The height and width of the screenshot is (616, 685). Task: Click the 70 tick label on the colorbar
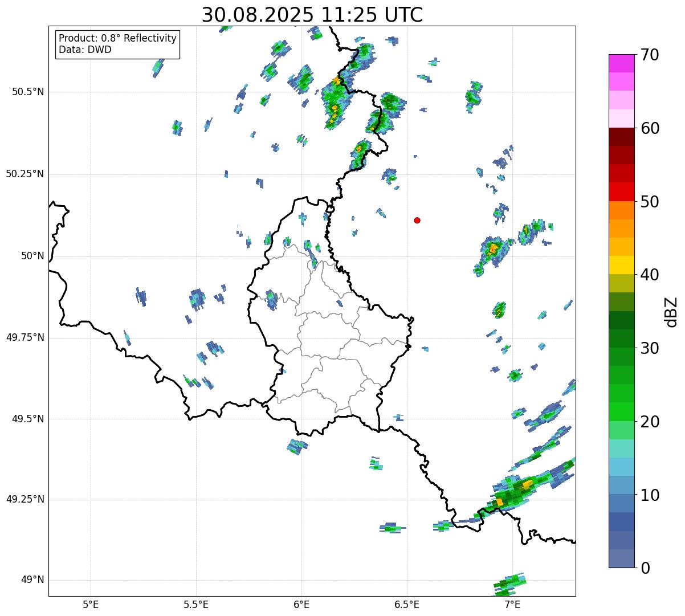click(650, 55)
